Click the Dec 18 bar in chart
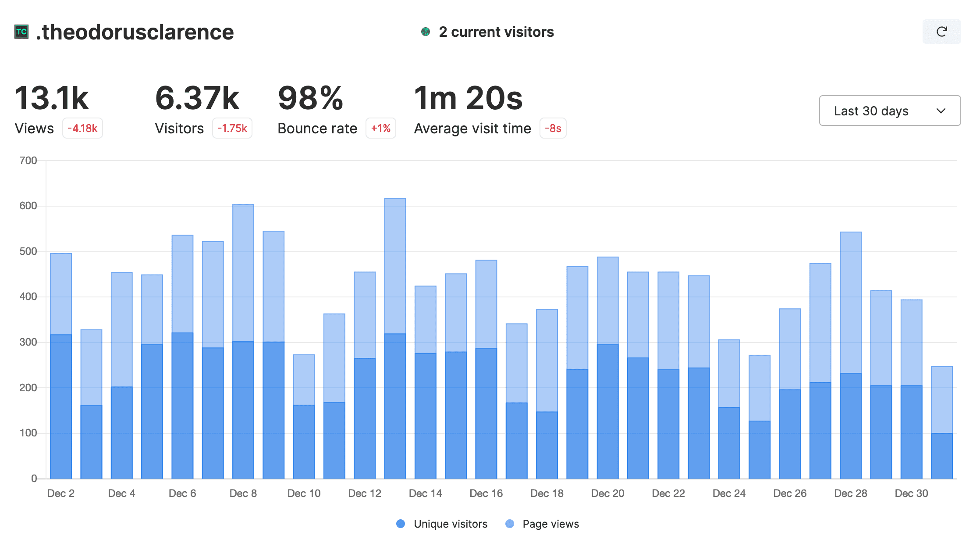 pyautogui.click(x=547, y=394)
